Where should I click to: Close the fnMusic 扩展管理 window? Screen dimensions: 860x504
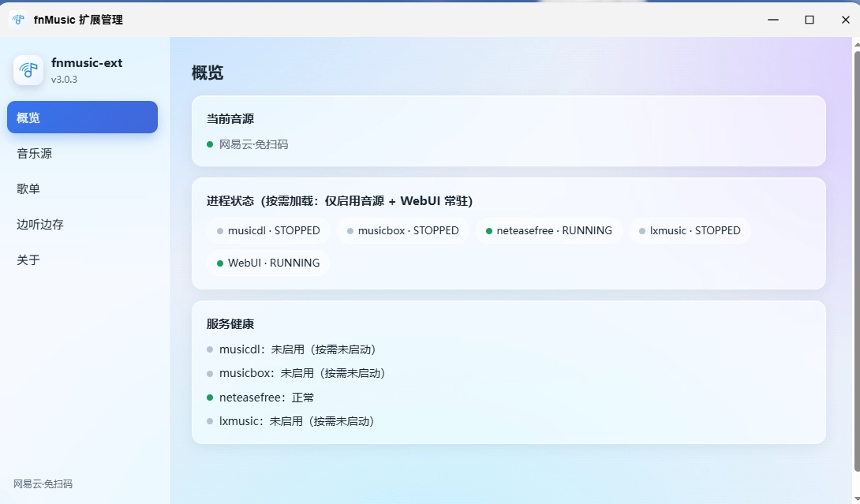pos(845,20)
